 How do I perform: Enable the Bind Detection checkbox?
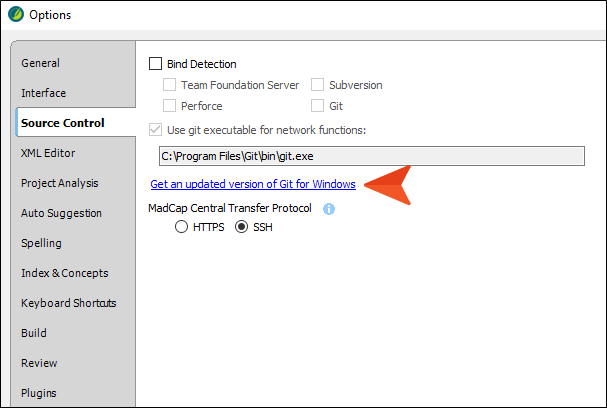tap(155, 63)
